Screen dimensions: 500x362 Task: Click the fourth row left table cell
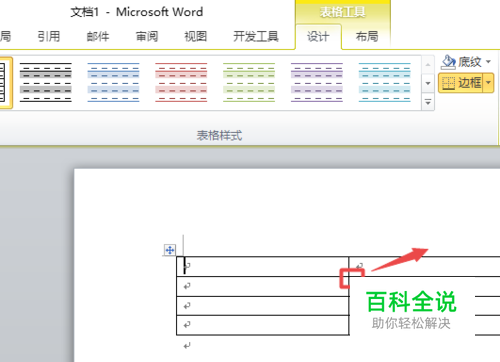point(263,325)
